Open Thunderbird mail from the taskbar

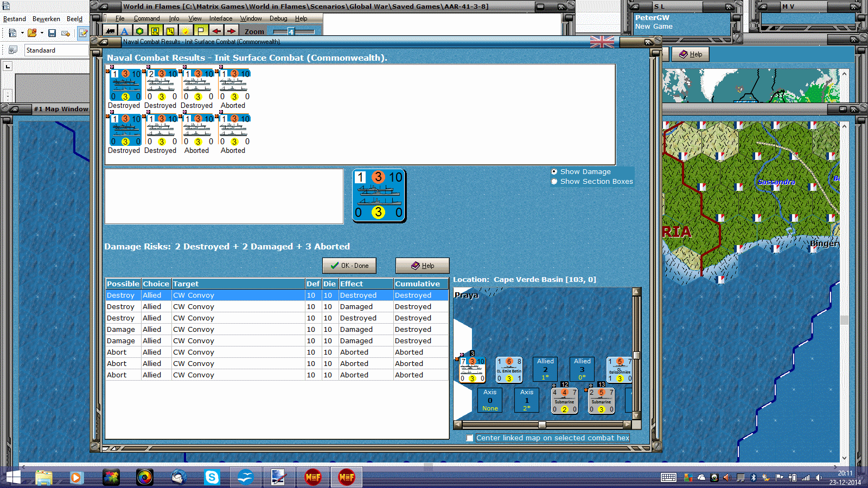click(x=178, y=477)
